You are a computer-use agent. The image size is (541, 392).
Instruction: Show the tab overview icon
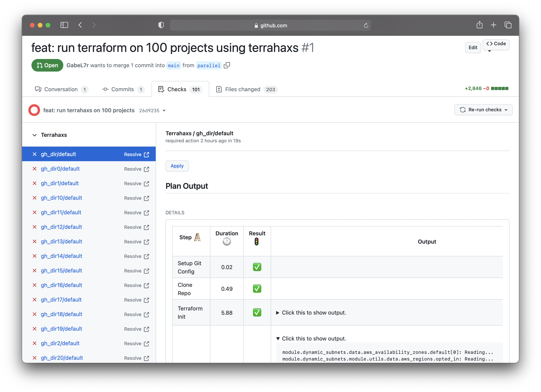(508, 25)
